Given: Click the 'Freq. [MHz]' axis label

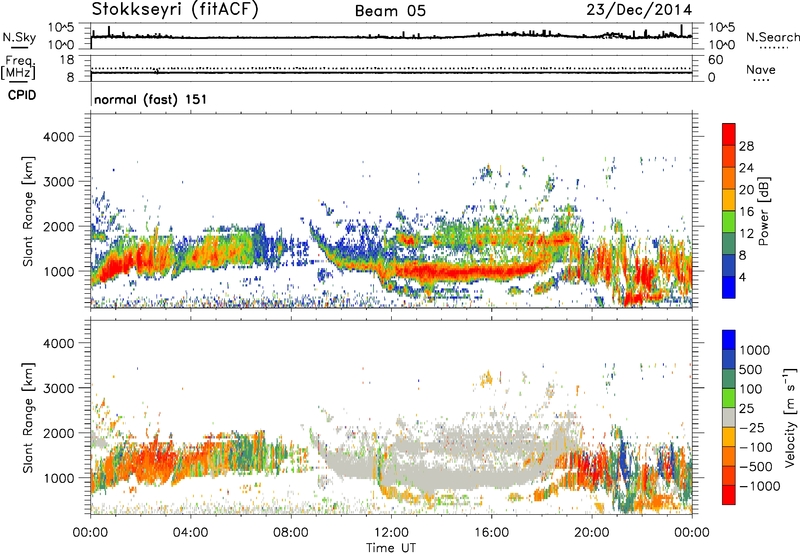Looking at the screenshot, I should click(18, 67).
